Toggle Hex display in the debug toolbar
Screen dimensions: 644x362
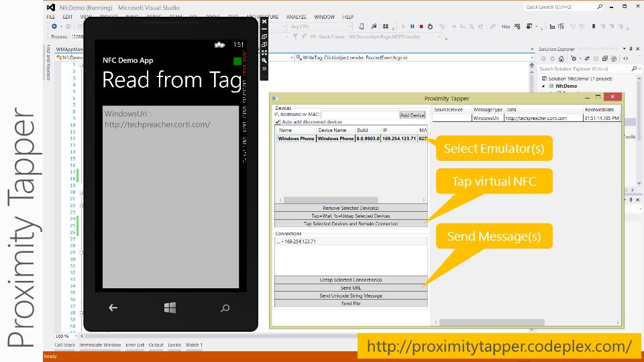click(x=506, y=27)
